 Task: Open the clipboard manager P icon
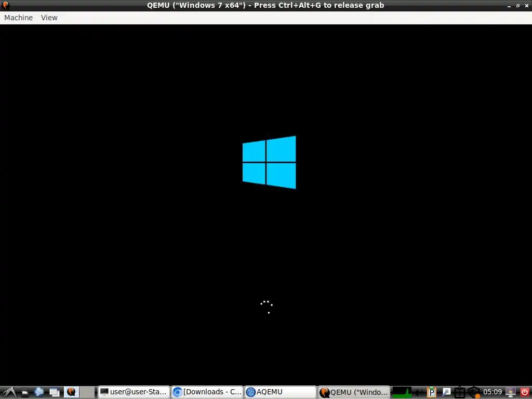tap(432, 393)
